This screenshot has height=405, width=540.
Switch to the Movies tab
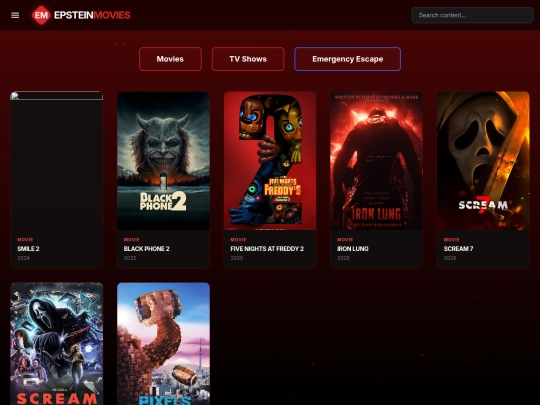tap(170, 59)
